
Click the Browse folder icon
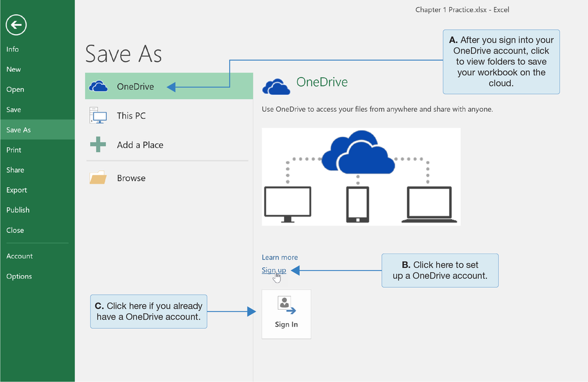(x=98, y=178)
